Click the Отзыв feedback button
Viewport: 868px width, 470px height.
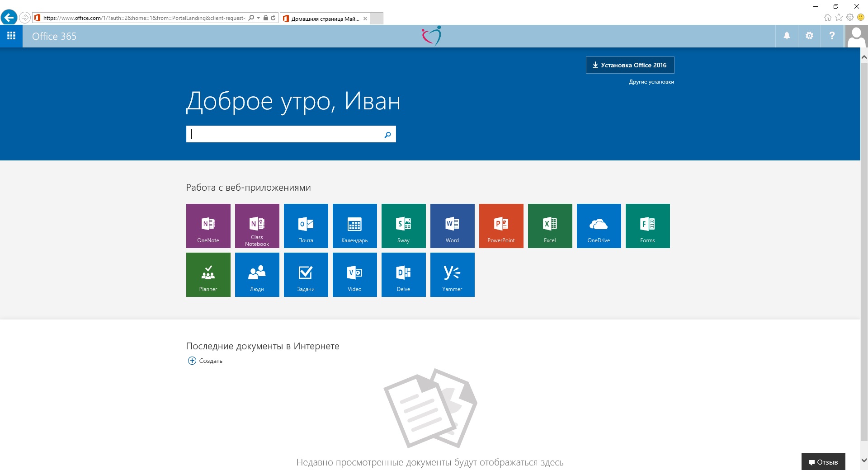point(823,462)
